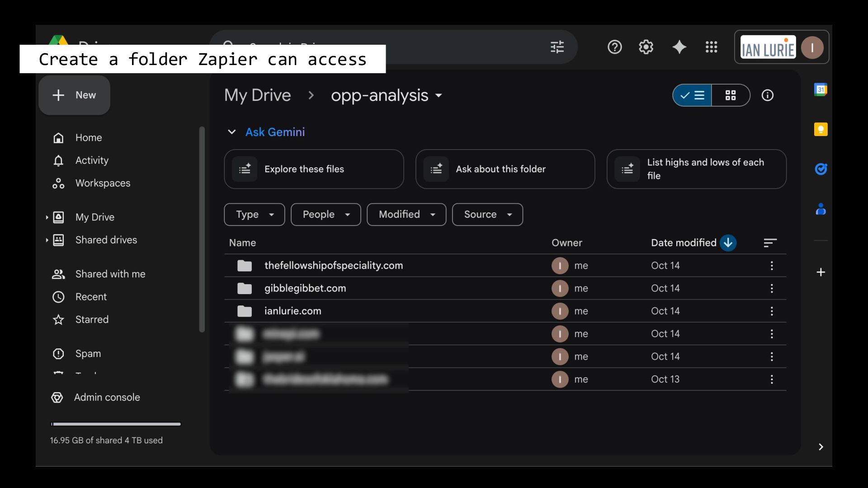Open Contacts side panel icon
Screen dimensions: 868x488
point(821,209)
